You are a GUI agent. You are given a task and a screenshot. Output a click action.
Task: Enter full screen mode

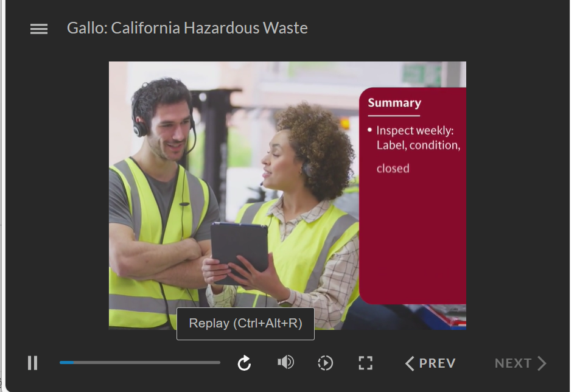point(365,363)
